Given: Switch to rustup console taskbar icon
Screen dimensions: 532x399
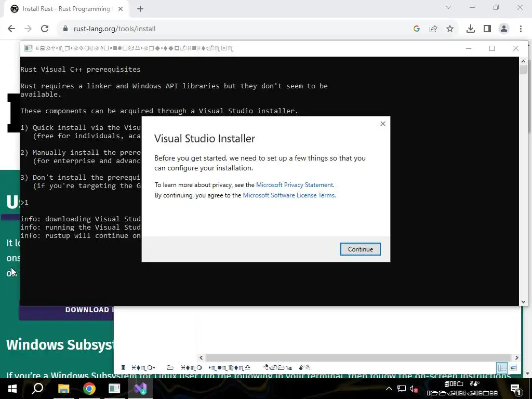Looking at the screenshot, I should click(114, 389).
